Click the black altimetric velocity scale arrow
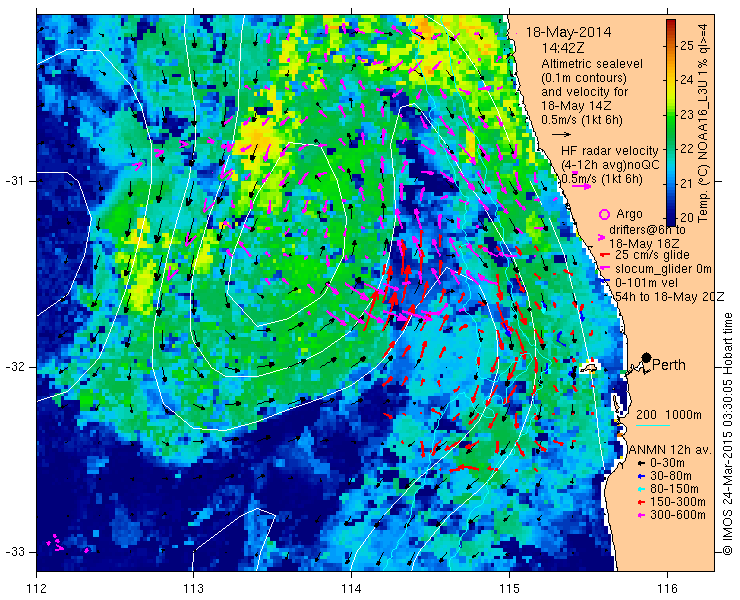Viewport: 740px width, 600px height. (561, 135)
